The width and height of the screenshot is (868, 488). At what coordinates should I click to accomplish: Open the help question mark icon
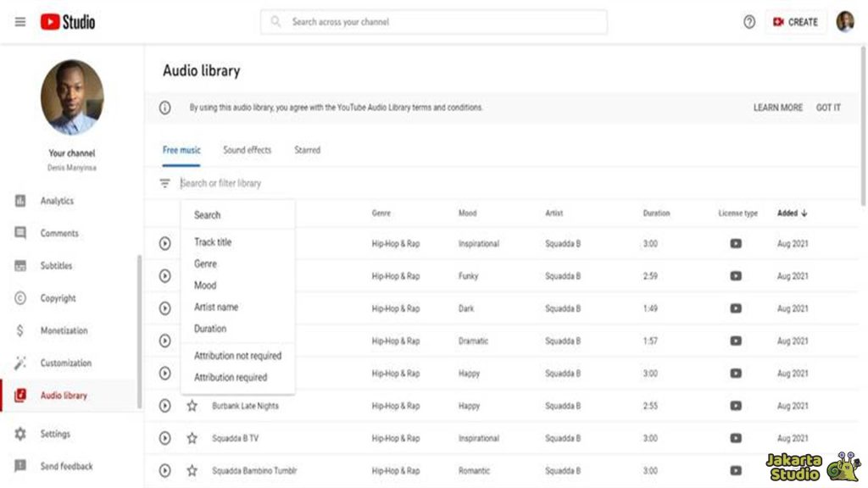[749, 22]
